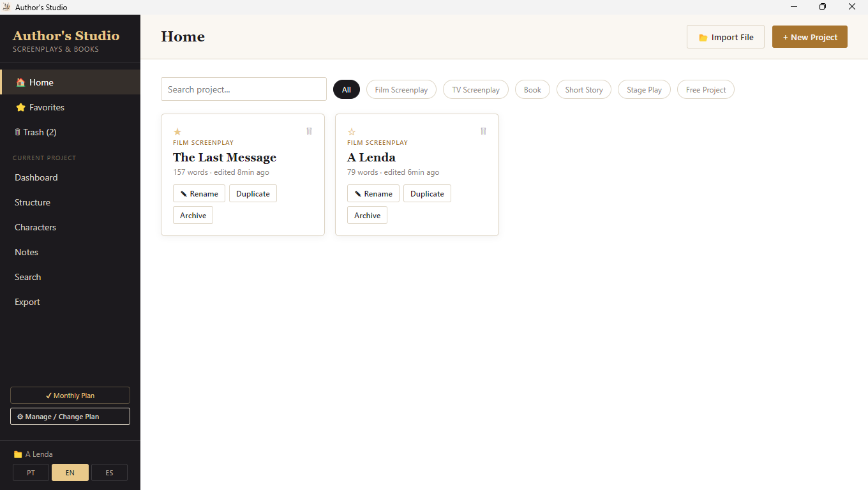Switch language to ES
The image size is (868, 490).
point(109,473)
